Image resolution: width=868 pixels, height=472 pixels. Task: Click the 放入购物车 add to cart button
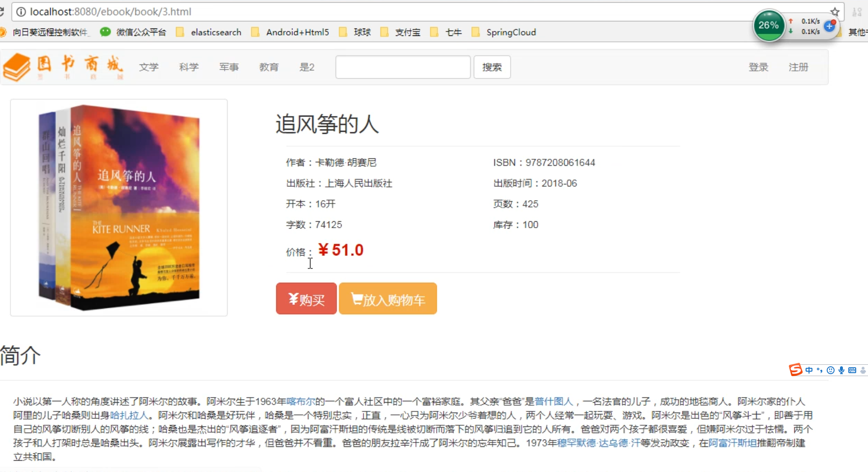point(388,298)
